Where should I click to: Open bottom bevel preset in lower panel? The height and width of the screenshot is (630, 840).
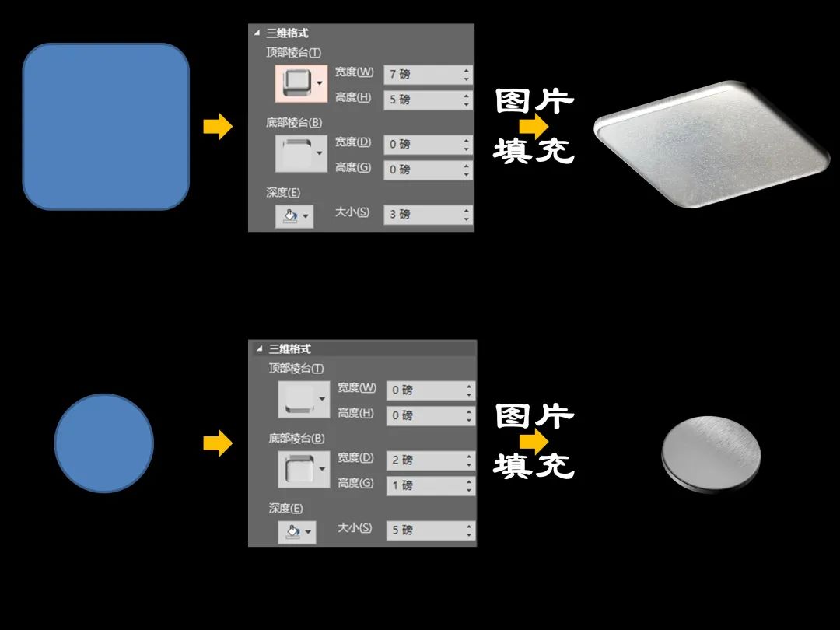304,469
